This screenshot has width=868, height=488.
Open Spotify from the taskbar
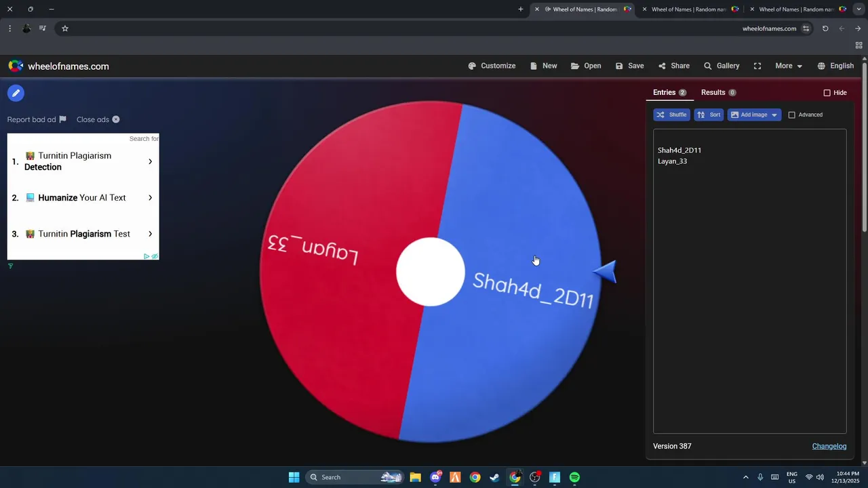pyautogui.click(x=574, y=477)
